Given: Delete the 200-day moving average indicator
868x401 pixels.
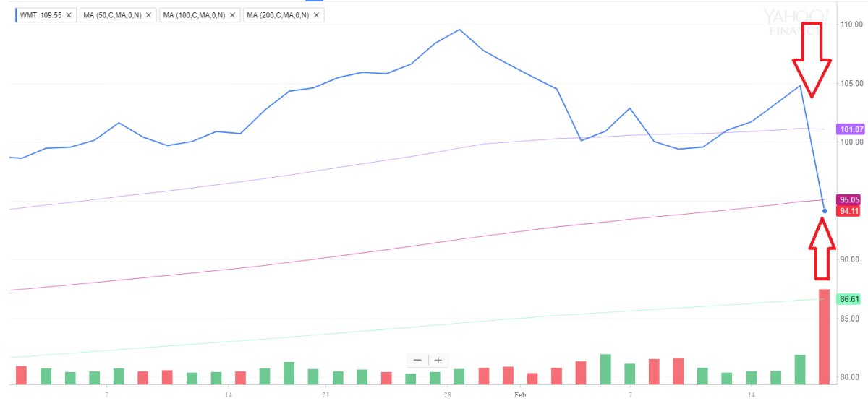Looking at the screenshot, I should [x=317, y=14].
